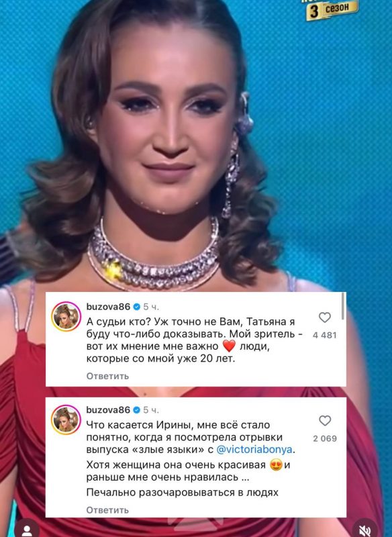Open buzova86 avatar in second comment
Viewport: 392px width, 537px height.
coord(66,420)
